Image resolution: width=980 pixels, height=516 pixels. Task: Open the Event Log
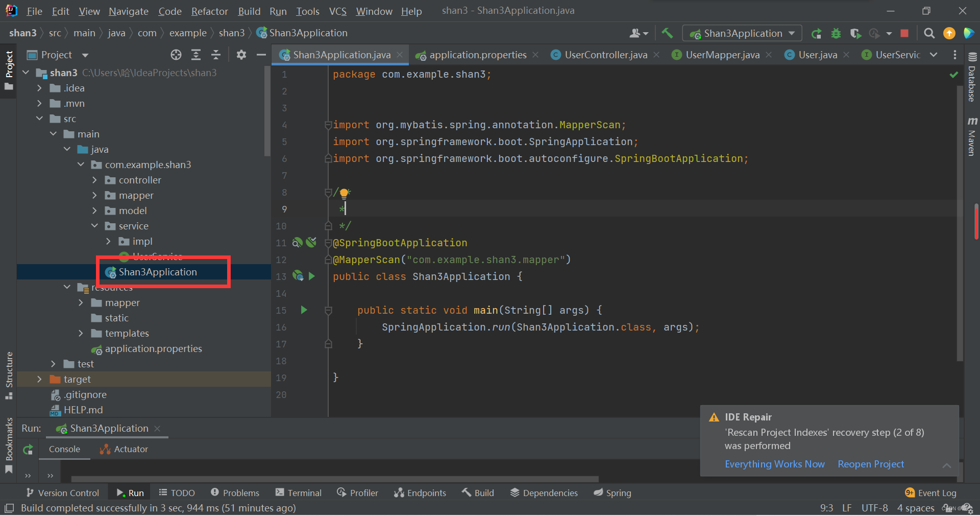coord(930,493)
